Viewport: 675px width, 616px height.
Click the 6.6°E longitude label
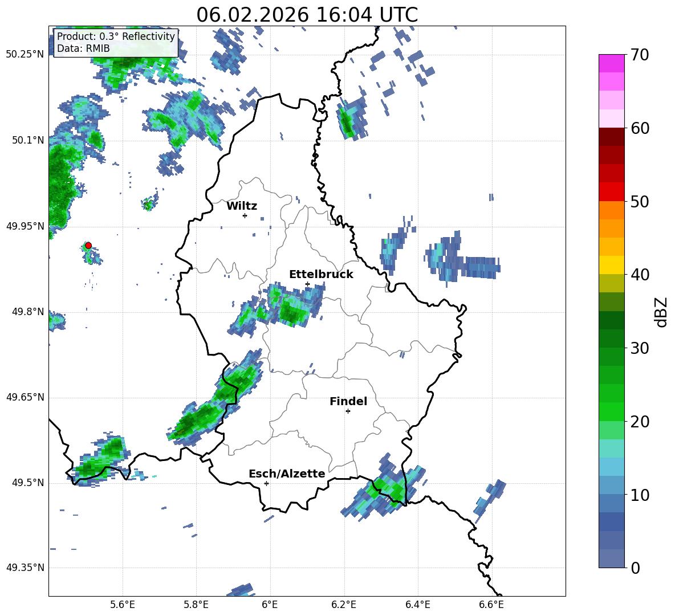491,605
